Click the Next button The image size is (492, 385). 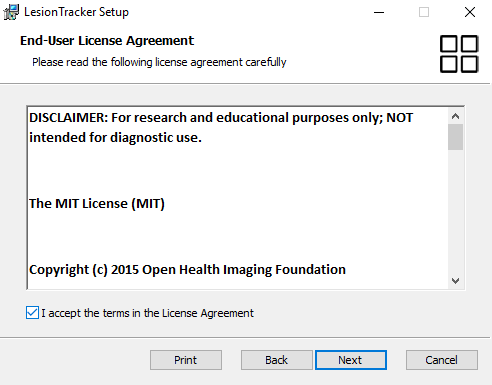click(351, 360)
